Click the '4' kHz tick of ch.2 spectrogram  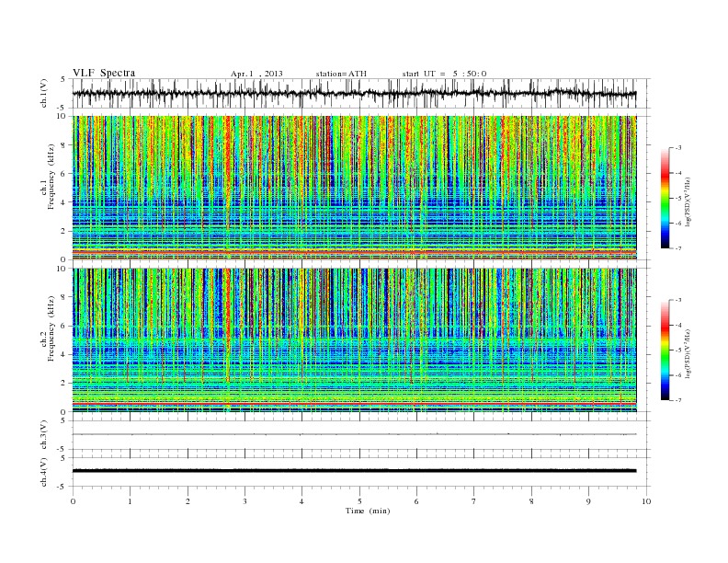tap(63, 354)
